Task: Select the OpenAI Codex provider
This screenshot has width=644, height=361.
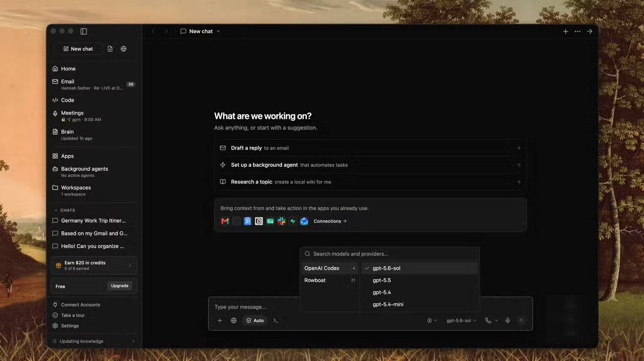Action: 330,268
